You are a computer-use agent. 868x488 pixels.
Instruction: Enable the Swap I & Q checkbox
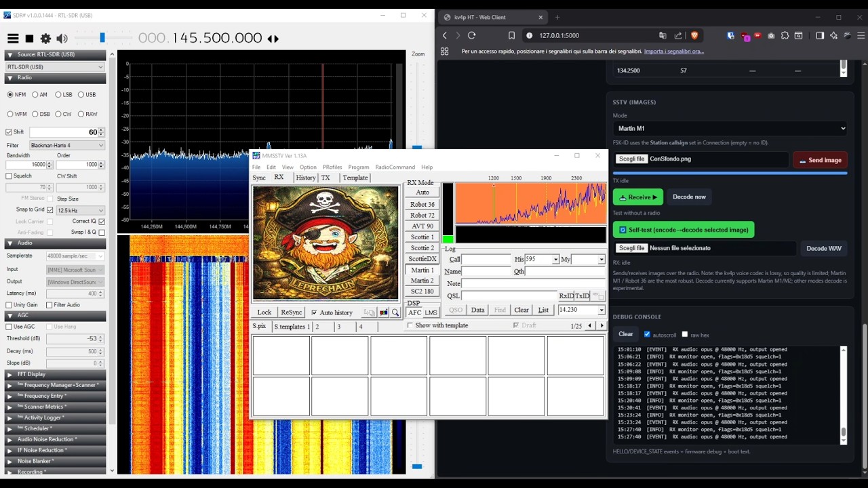pyautogui.click(x=102, y=232)
